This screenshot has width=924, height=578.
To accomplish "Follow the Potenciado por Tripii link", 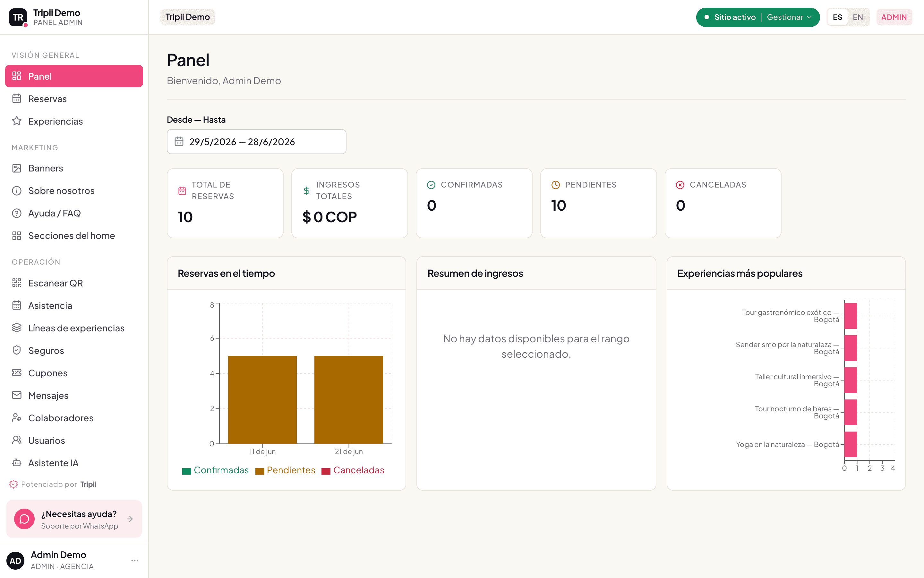I will click(53, 484).
